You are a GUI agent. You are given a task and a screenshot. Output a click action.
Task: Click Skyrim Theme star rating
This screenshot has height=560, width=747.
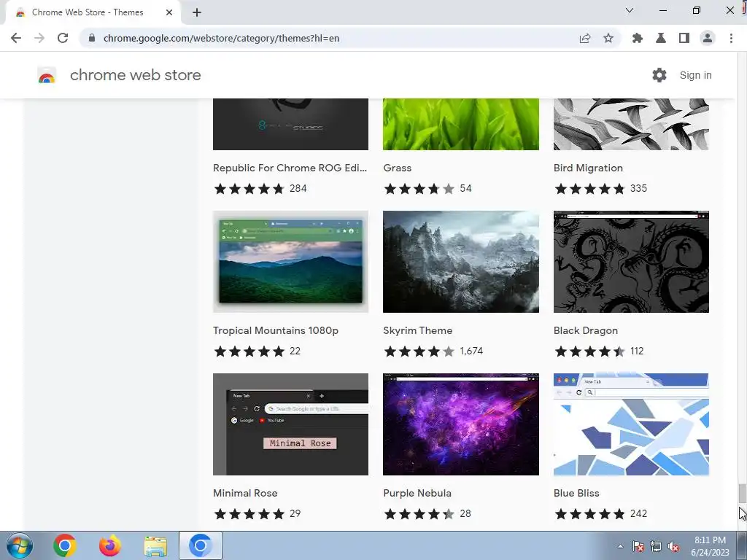pyautogui.click(x=419, y=351)
